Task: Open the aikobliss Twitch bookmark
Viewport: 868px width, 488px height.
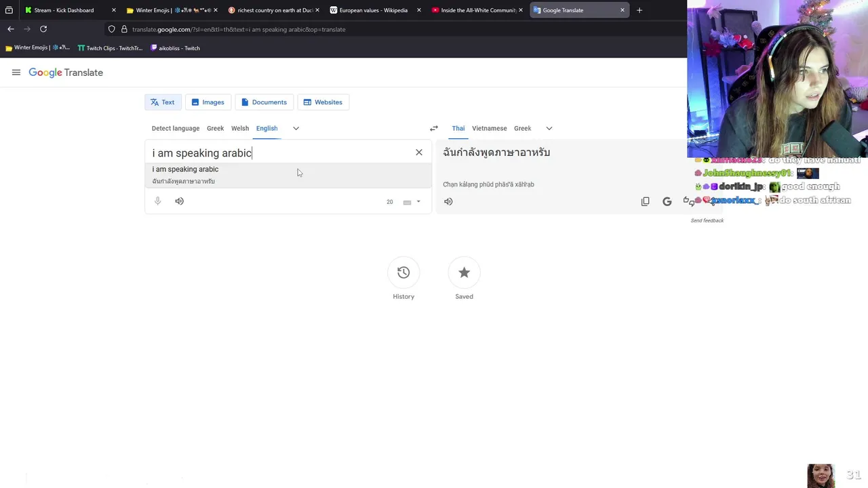Action: pyautogui.click(x=175, y=48)
